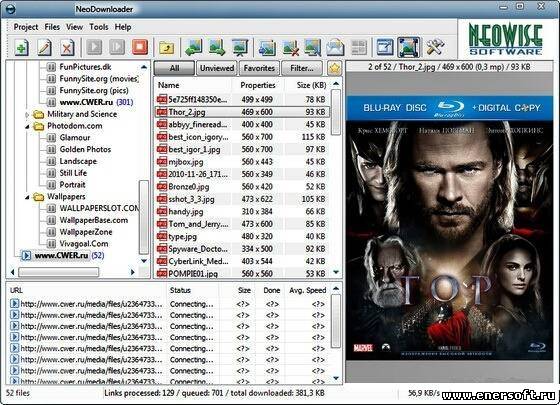Image resolution: width=560 pixels, height=405 pixels.
Task: Click the Filter... button
Action: click(302, 68)
